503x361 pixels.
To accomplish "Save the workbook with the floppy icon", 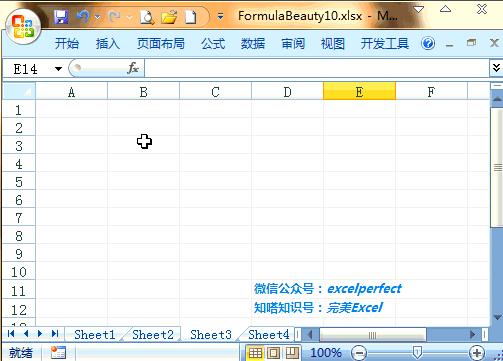I will coord(61,17).
